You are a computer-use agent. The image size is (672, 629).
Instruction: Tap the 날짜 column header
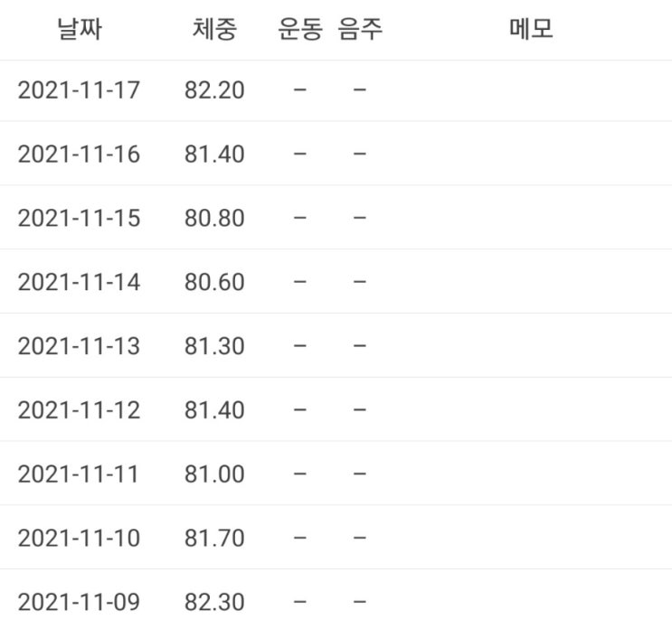tap(80, 29)
